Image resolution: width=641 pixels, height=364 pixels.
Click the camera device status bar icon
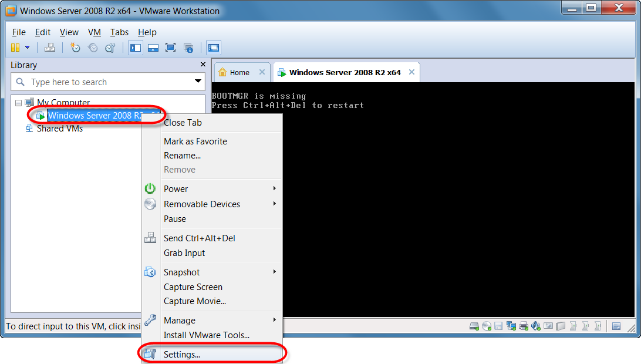[x=548, y=326]
